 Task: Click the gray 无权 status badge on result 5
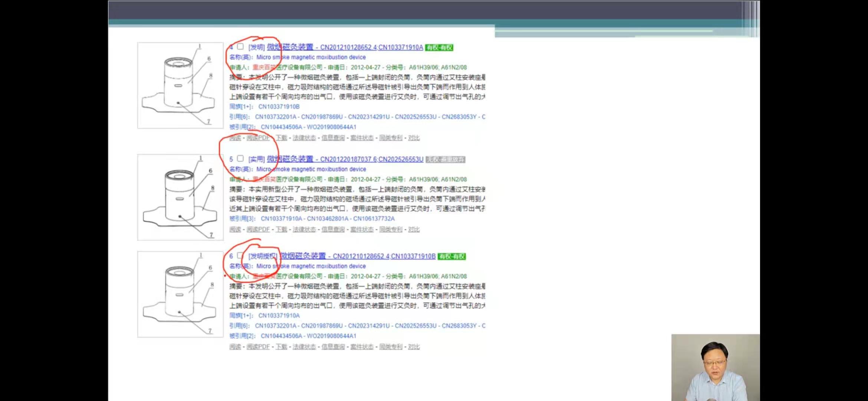(445, 159)
